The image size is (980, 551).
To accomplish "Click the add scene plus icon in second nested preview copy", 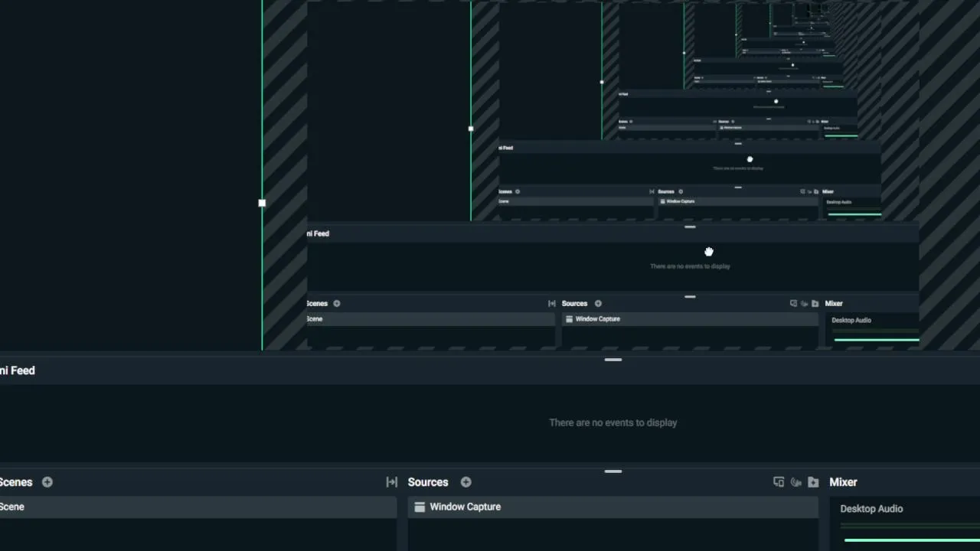I will click(518, 191).
